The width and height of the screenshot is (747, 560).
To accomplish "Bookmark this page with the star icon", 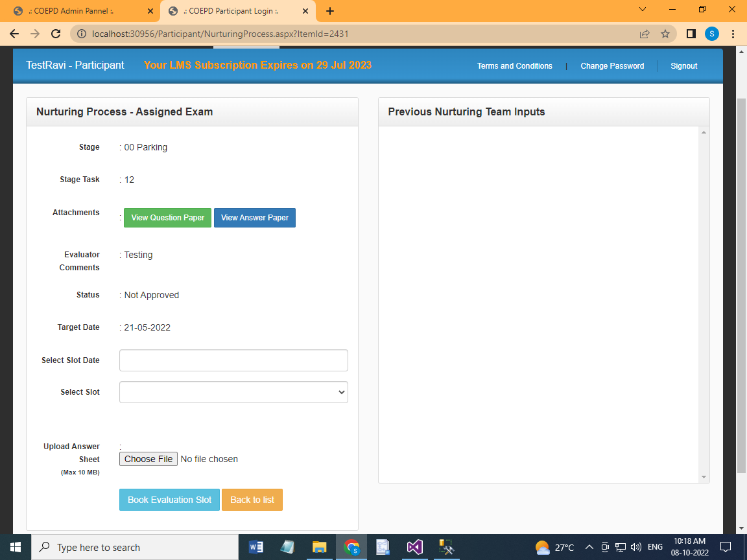I will (665, 34).
